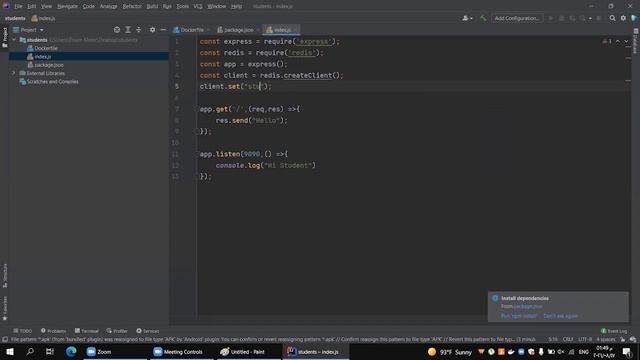Open the Event Log

click(x=614, y=331)
